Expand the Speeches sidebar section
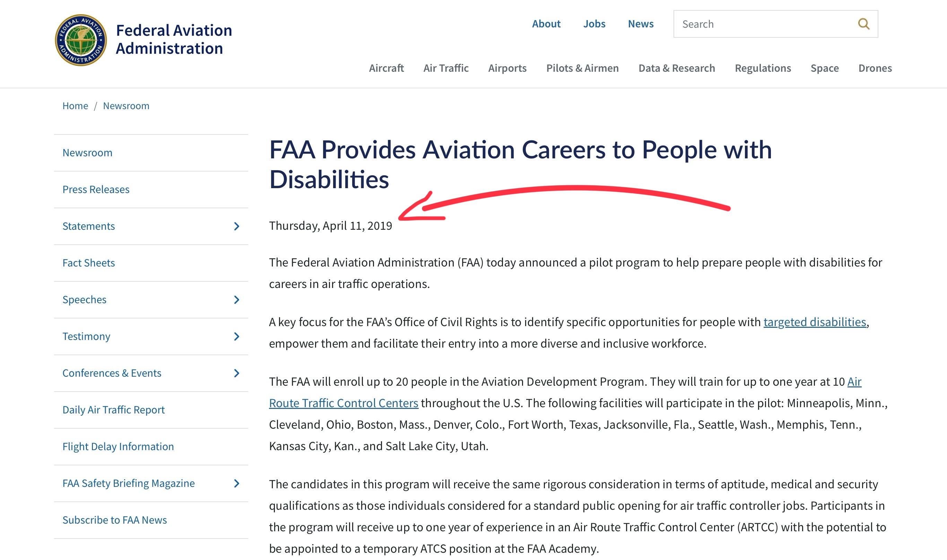This screenshot has height=560, width=947. pos(237,300)
